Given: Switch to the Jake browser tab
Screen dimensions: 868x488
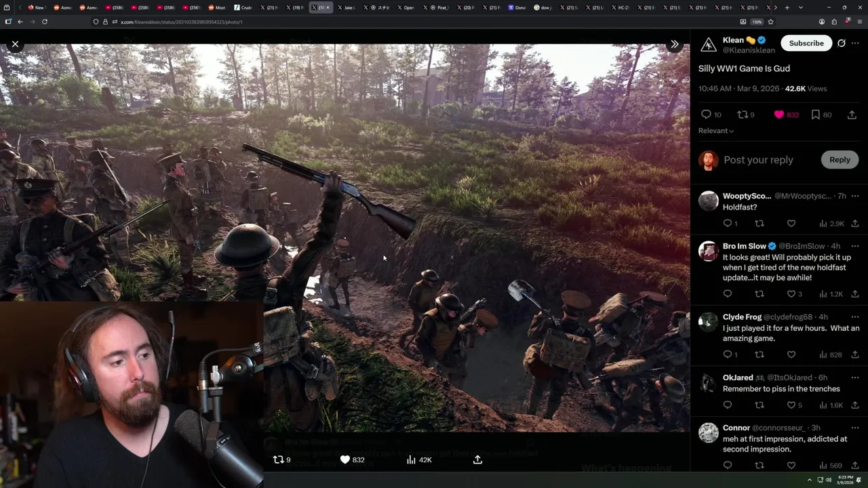Looking at the screenshot, I should 346,7.
